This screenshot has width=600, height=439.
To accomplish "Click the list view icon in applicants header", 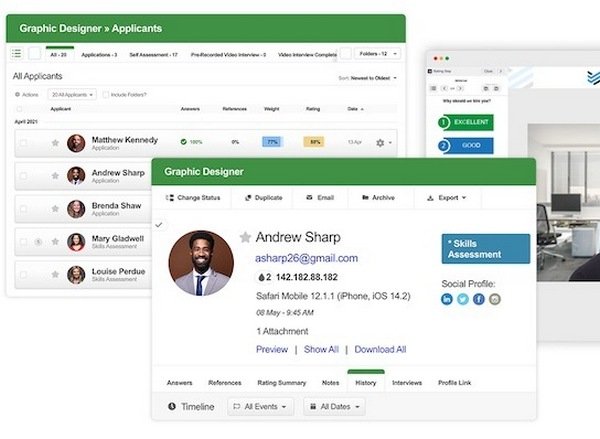I will coord(17,53).
